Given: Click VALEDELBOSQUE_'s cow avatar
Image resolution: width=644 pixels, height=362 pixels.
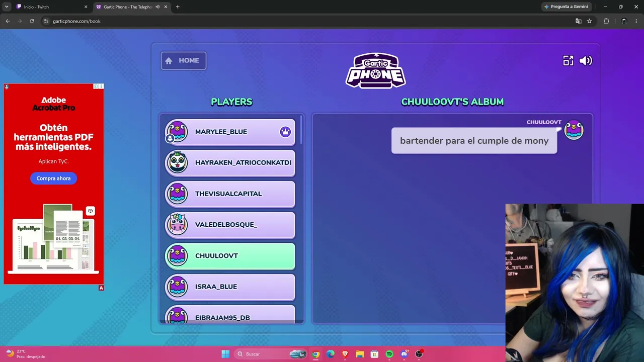Looking at the screenshot, I should coord(177,224).
